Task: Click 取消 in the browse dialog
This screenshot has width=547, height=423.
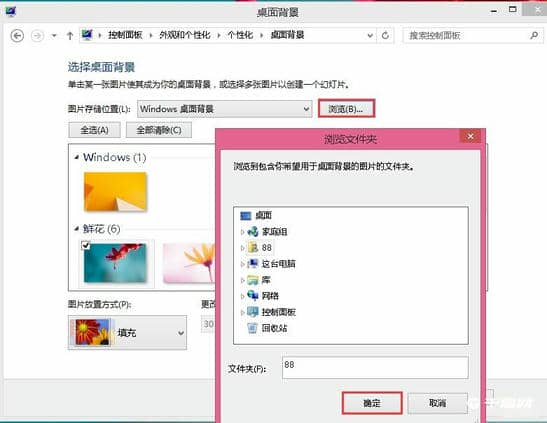Action: pos(437,403)
